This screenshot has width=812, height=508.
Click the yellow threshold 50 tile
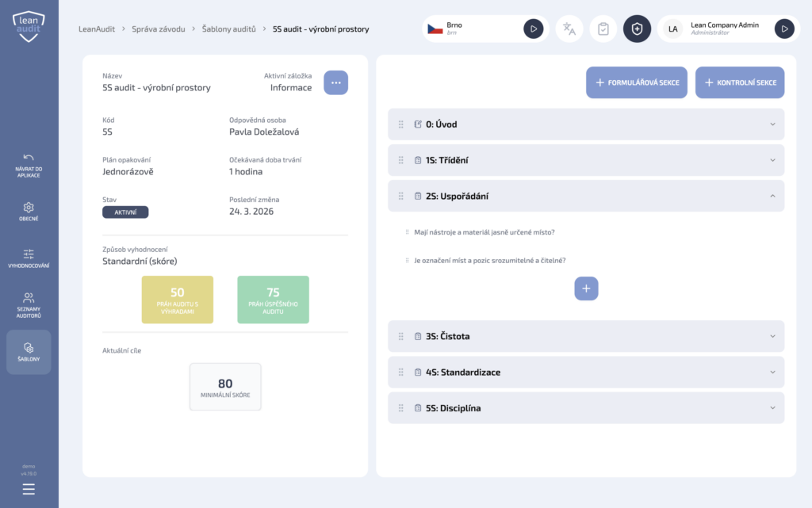(x=178, y=300)
